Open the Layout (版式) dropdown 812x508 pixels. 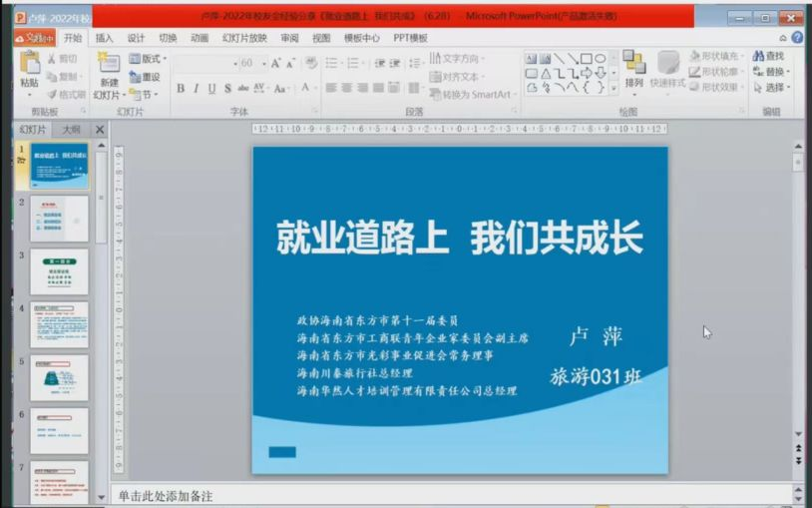click(x=146, y=59)
